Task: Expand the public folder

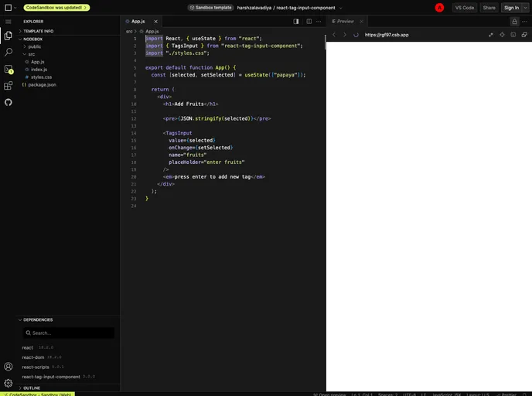Action: (35, 46)
